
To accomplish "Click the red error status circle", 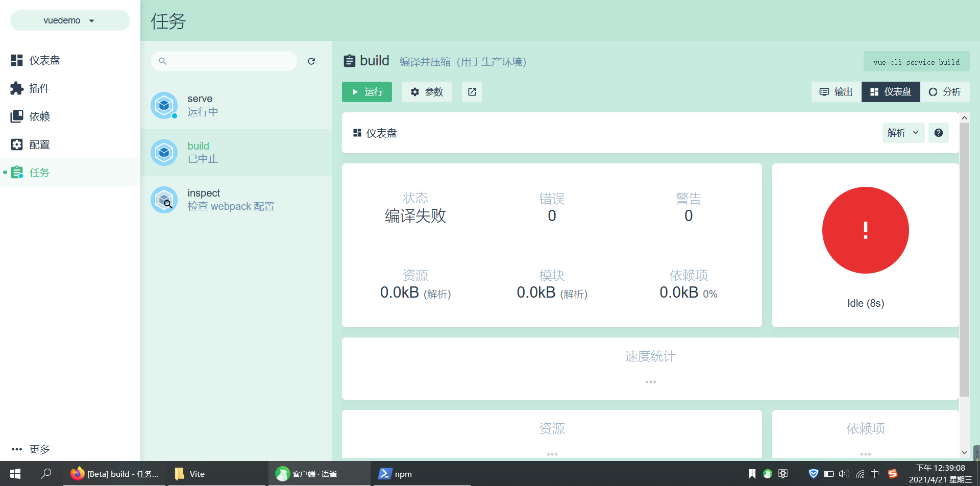I will [x=865, y=230].
